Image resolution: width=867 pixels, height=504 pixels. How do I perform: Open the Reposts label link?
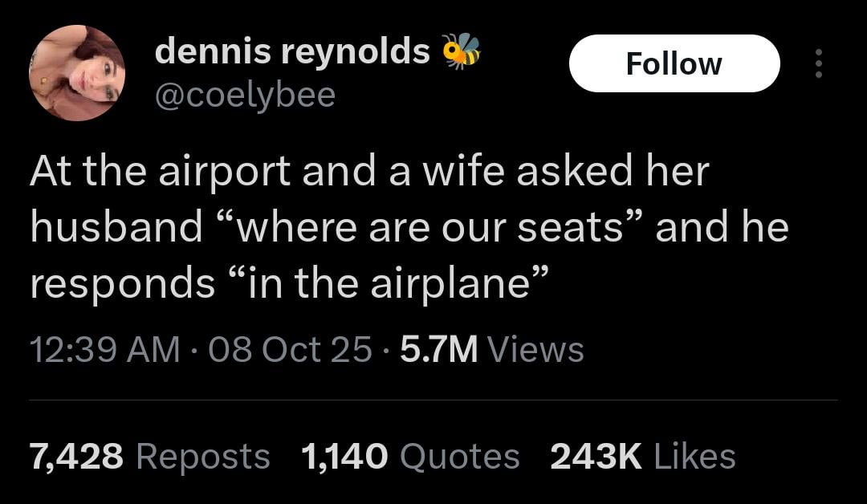coord(203,457)
